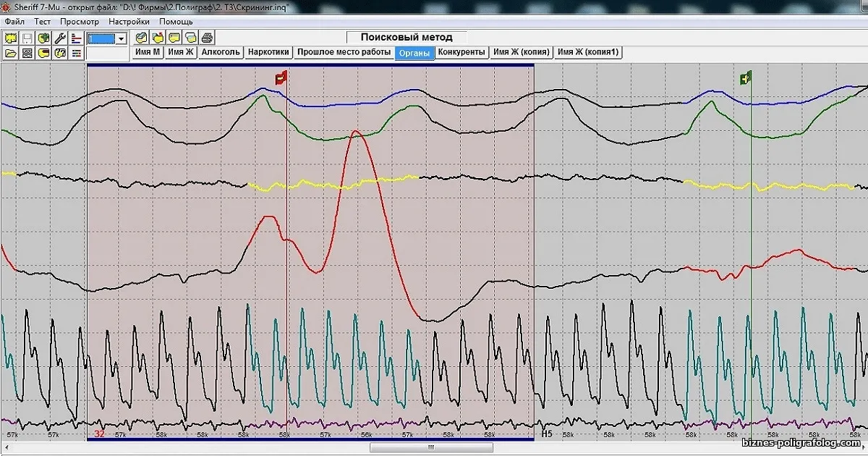This screenshot has width=868, height=456.
Task: Click the colored horizontal lines icon
Action: pyautogui.click(x=76, y=53)
